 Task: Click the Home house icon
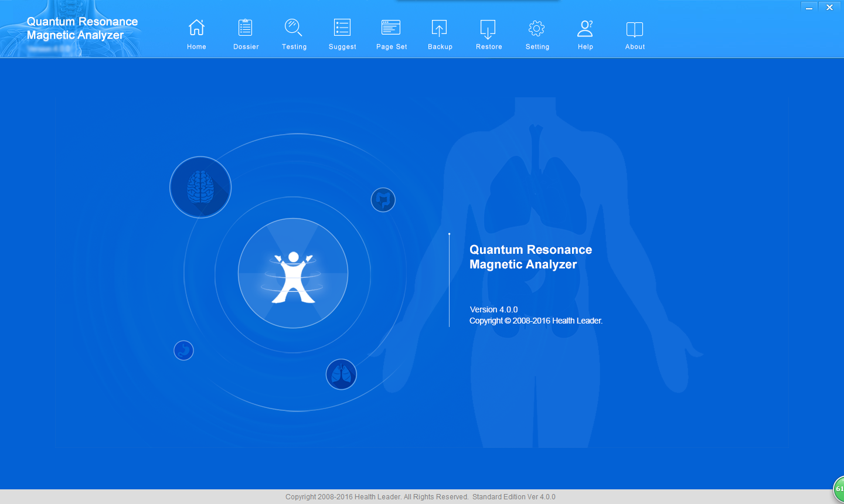[x=196, y=28]
